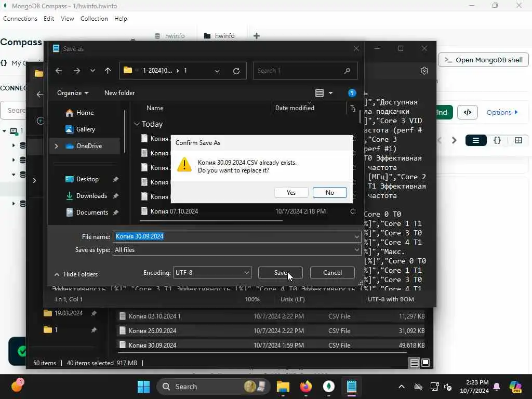Create a New folder
This screenshot has width=532, height=399.
tap(119, 93)
